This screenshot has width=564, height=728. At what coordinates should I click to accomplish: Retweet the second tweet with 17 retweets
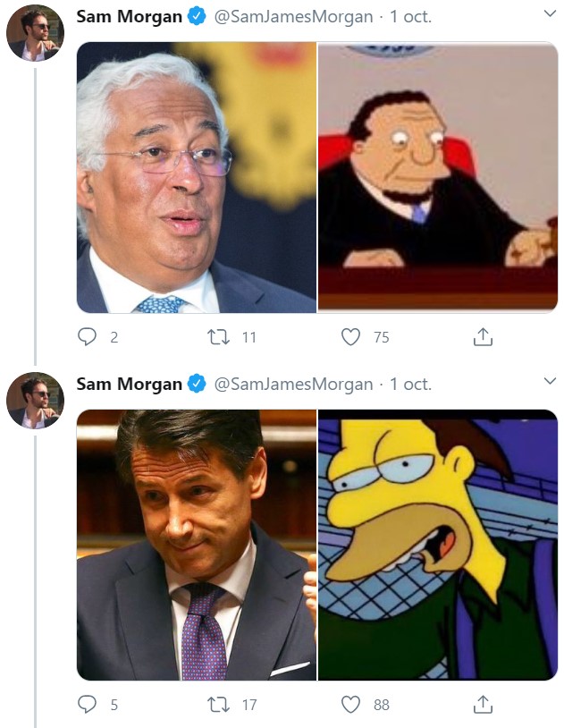coord(218,704)
